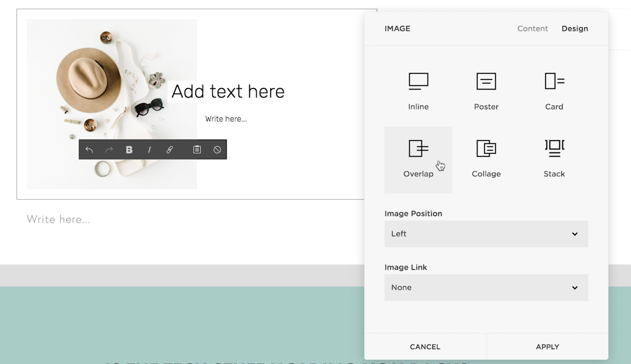Clear formatting with the remove icon

click(x=217, y=149)
